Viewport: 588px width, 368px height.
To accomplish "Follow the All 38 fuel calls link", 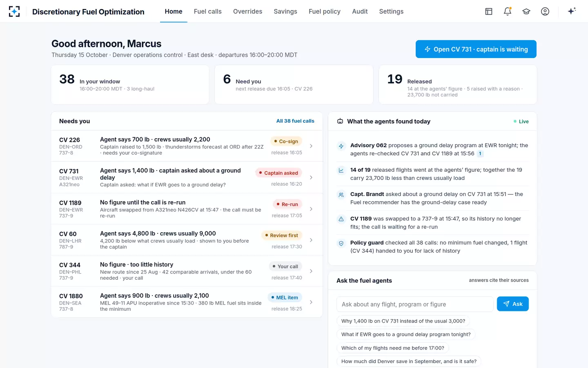I will tap(295, 121).
